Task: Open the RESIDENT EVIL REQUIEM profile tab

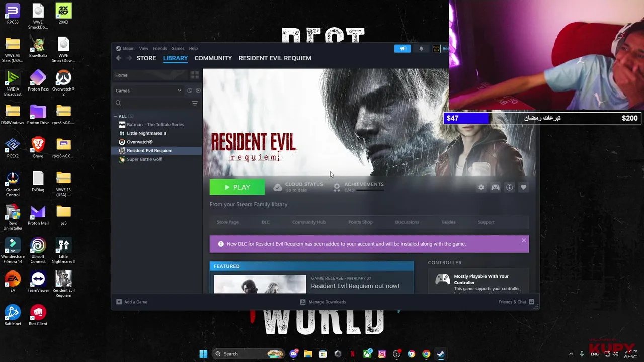Action: 275,58
